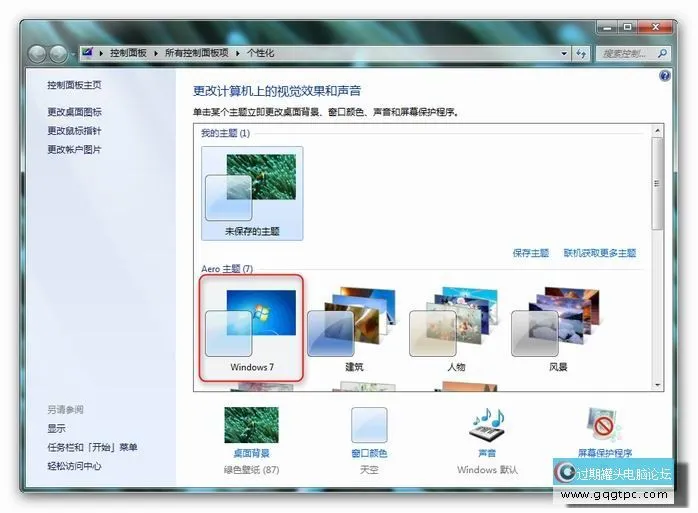Click the Forward navigation arrow

click(60, 53)
